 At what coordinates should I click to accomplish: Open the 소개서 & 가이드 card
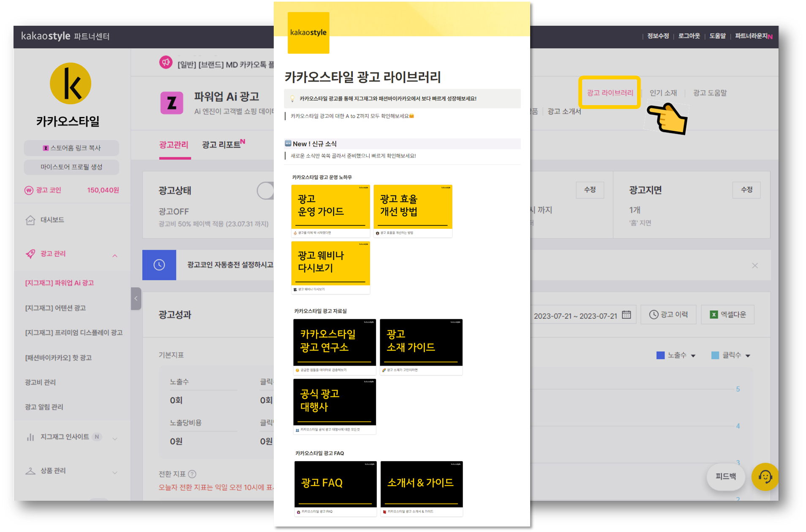pos(422,489)
